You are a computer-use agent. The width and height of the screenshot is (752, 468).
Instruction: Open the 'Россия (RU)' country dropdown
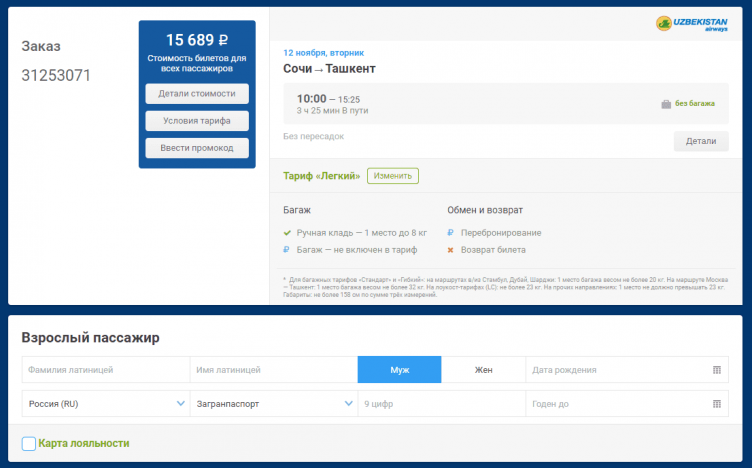point(106,404)
